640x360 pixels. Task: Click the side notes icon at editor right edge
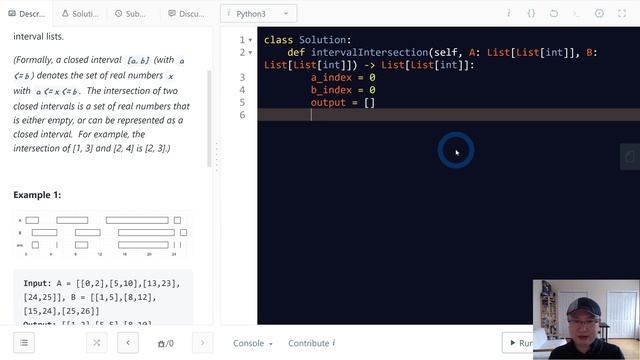pos(630,157)
